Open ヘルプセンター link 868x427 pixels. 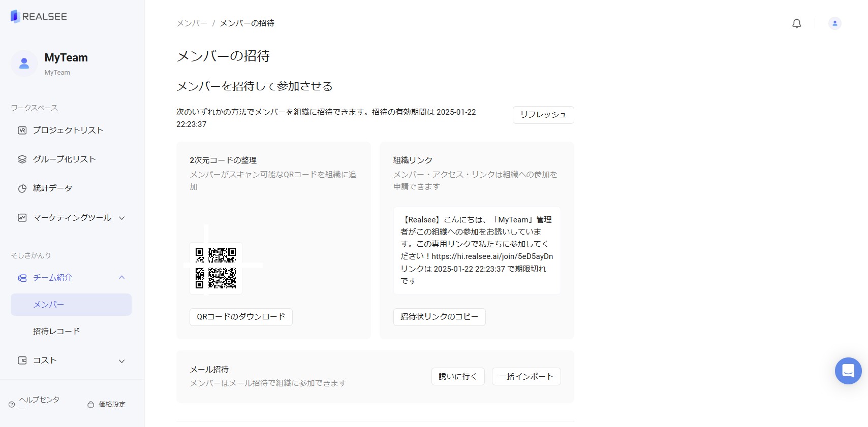point(39,404)
